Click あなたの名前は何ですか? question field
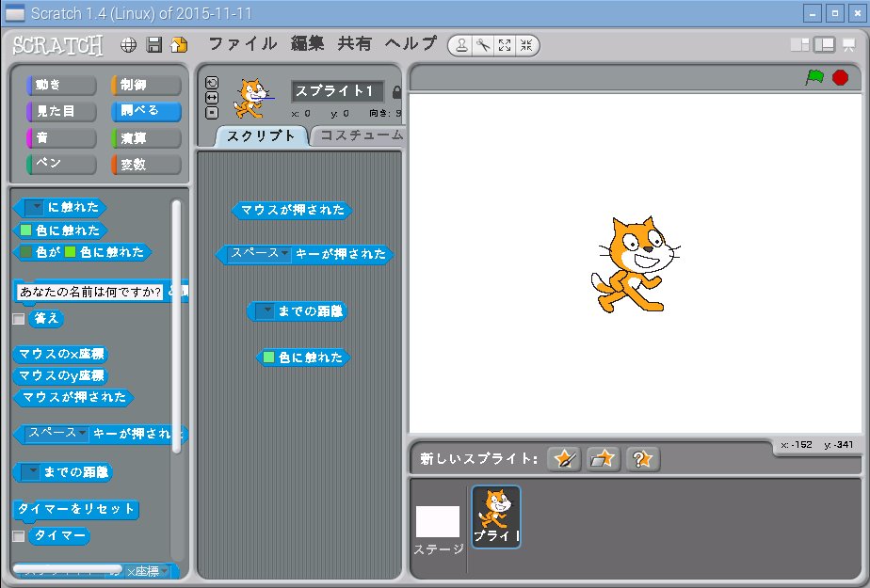The width and height of the screenshot is (870, 588). (89, 292)
